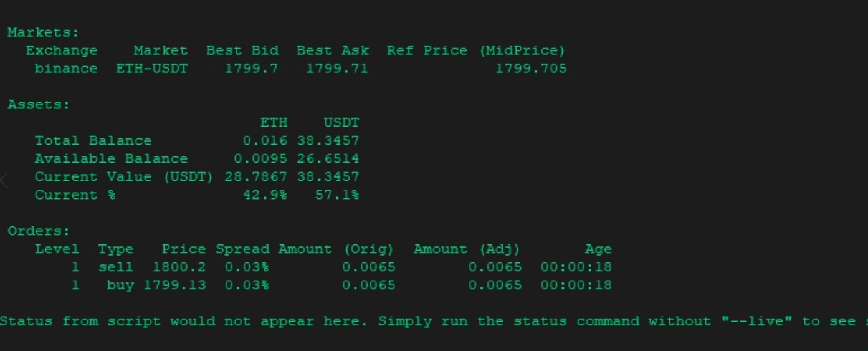Click the Total Balance row label
Screen dimensions: 868x351
[93, 141]
